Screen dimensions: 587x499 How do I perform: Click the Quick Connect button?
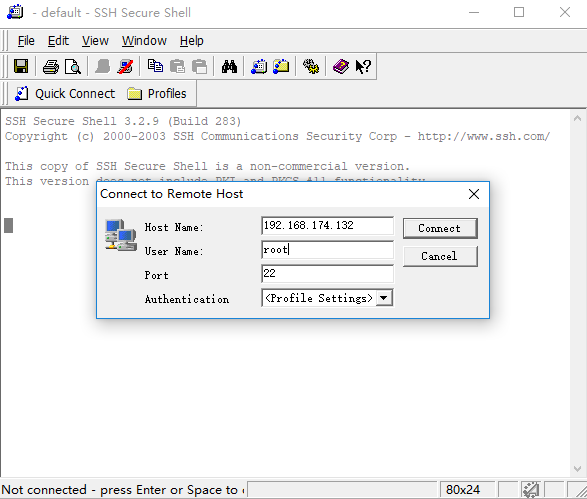[x=65, y=94]
